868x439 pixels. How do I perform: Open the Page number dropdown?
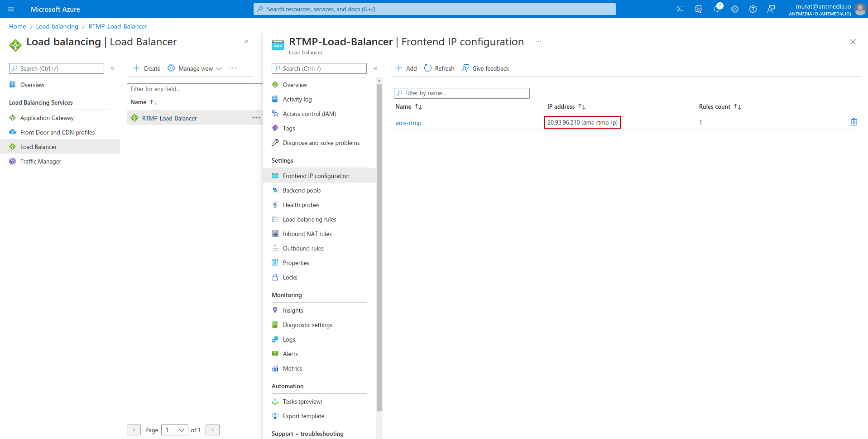(175, 430)
